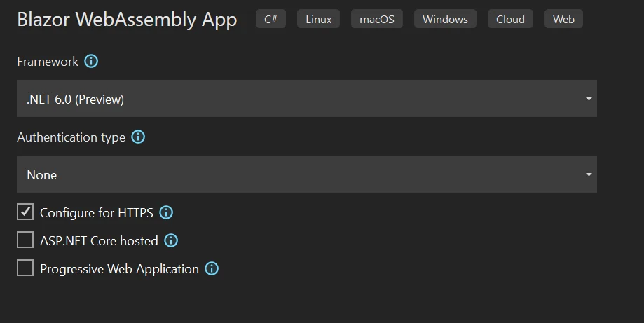Tick the Progressive Web Application checkbox
644x323 pixels.
coord(25,268)
